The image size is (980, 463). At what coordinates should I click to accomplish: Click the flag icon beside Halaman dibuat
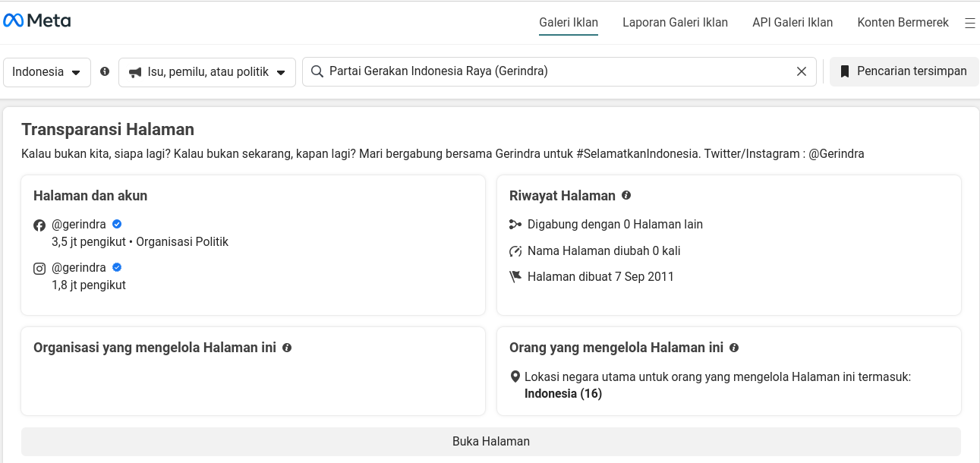pyautogui.click(x=515, y=277)
